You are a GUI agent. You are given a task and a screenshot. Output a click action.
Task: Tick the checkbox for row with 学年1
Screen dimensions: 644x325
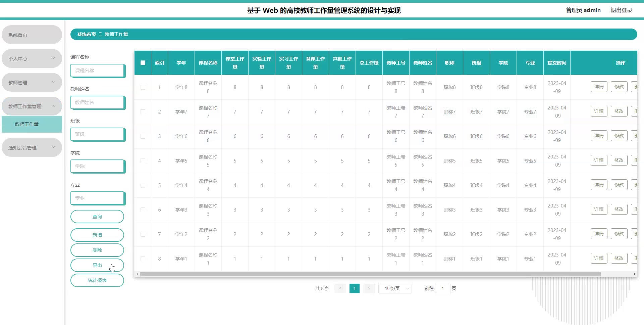pos(143,259)
